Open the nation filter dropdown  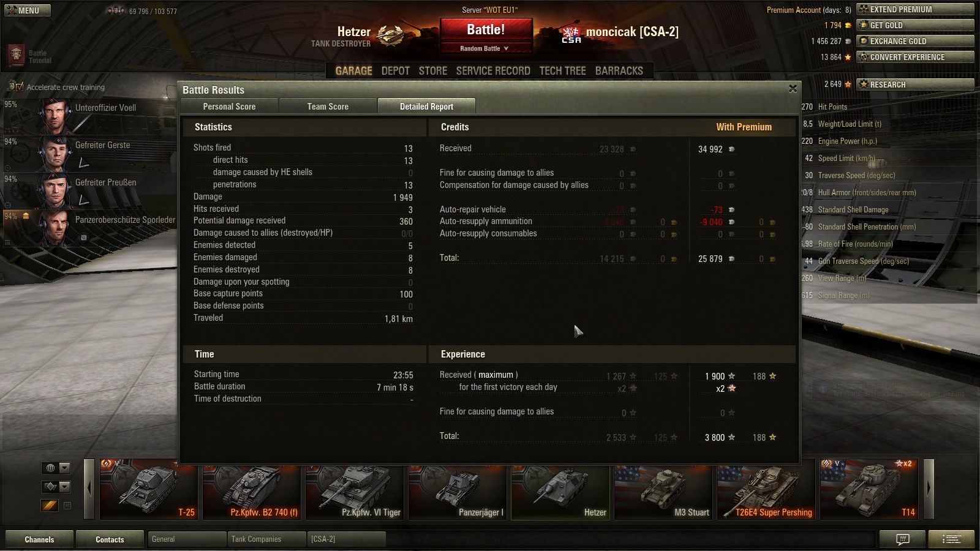point(56,468)
